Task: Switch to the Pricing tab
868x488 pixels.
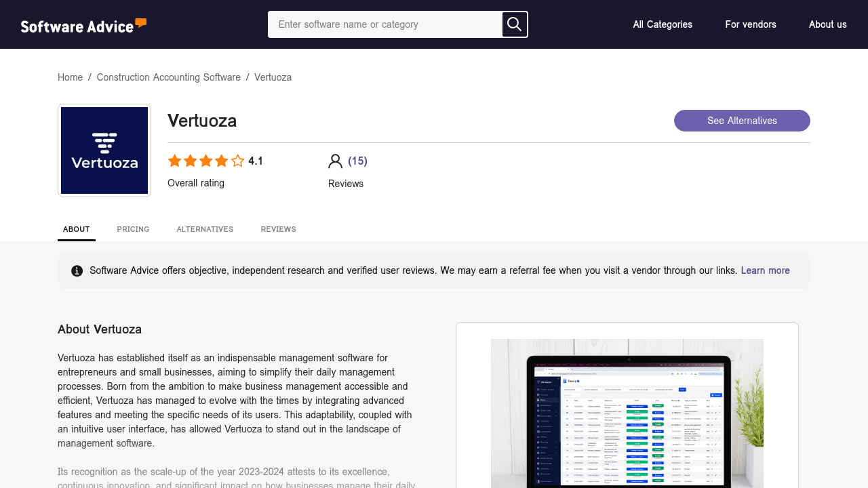Action: (133, 229)
